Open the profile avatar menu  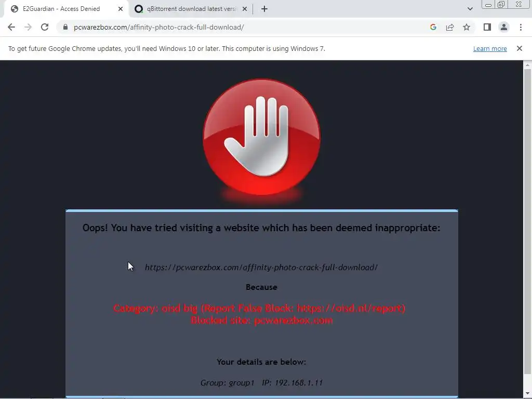point(504,27)
